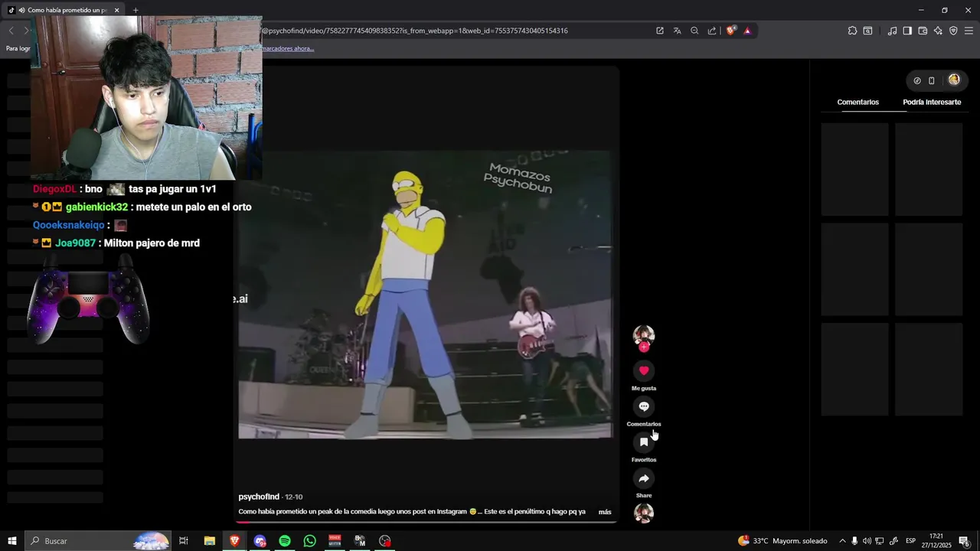Open the Brave VPN shield icon

click(953, 31)
